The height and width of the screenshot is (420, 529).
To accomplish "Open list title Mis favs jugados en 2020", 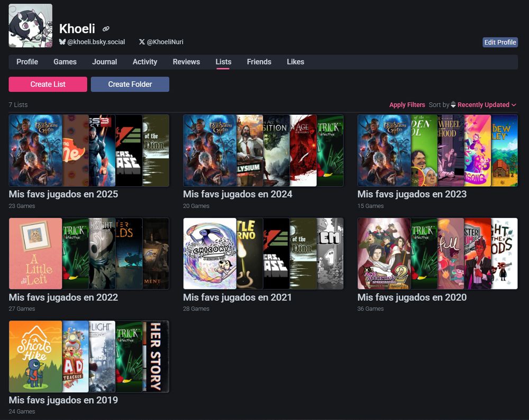I will pyautogui.click(x=412, y=297).
